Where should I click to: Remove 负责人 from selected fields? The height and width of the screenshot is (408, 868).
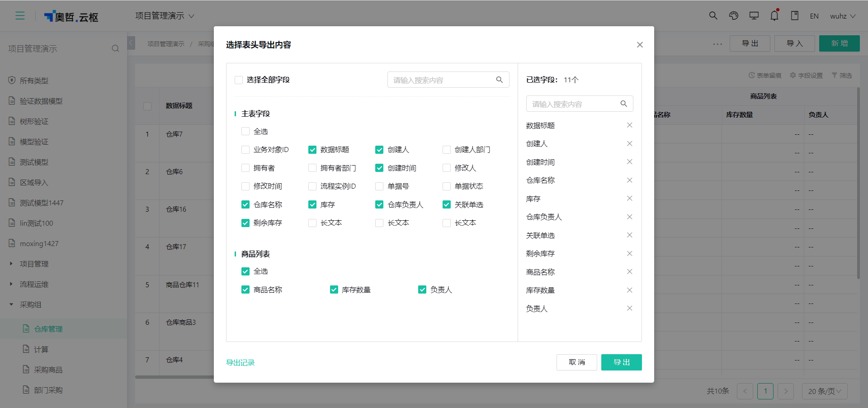click(629, 308)
